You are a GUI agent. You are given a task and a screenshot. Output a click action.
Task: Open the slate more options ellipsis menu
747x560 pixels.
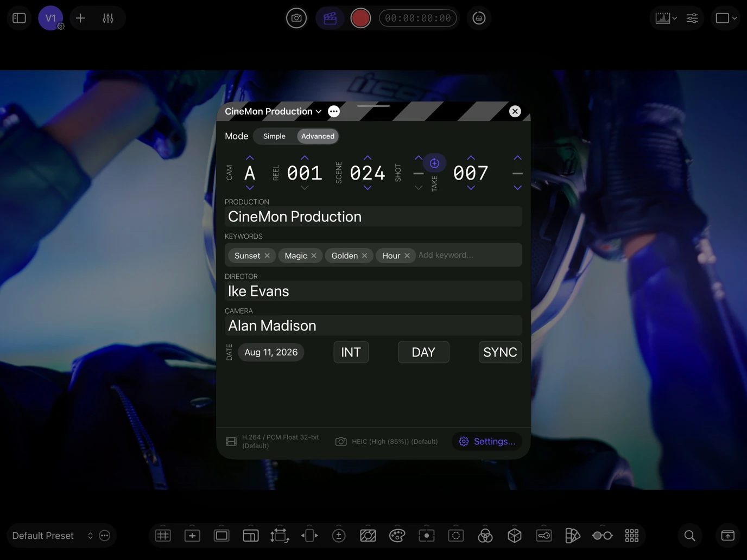coord(334,111)
